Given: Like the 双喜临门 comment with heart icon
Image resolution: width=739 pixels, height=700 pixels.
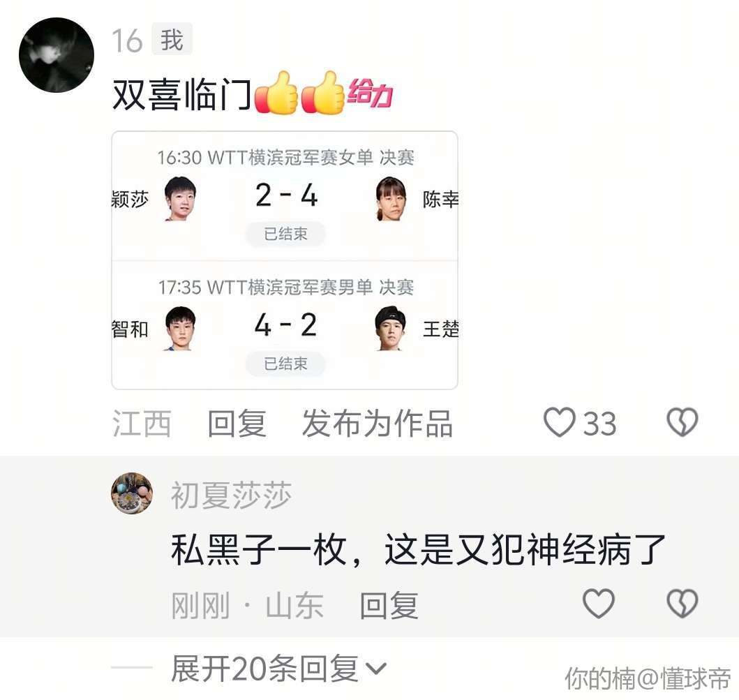Looking at the screenshot, I should coord(560,422).
